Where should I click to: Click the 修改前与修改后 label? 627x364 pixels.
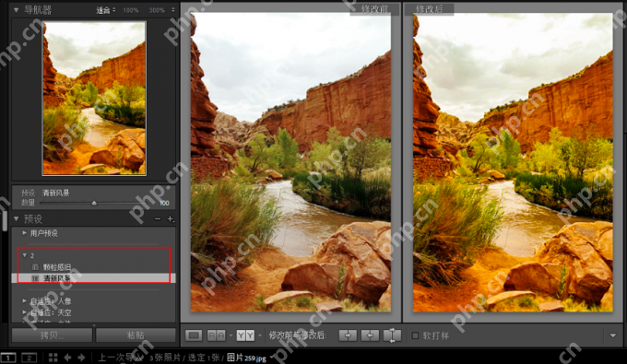(x=298, y=335)
